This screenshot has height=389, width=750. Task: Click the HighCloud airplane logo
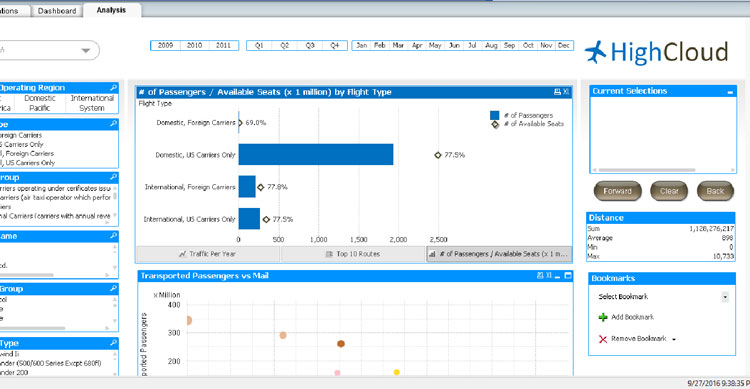click(595, 52)
